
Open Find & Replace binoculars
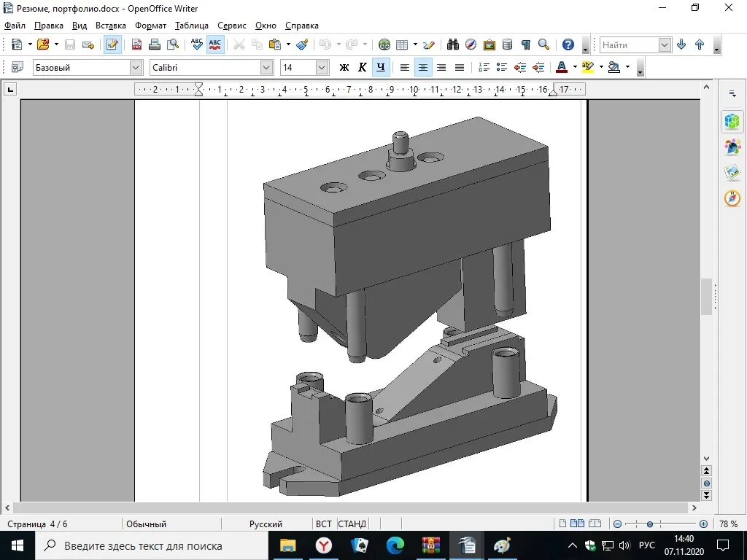click(452, 44)
